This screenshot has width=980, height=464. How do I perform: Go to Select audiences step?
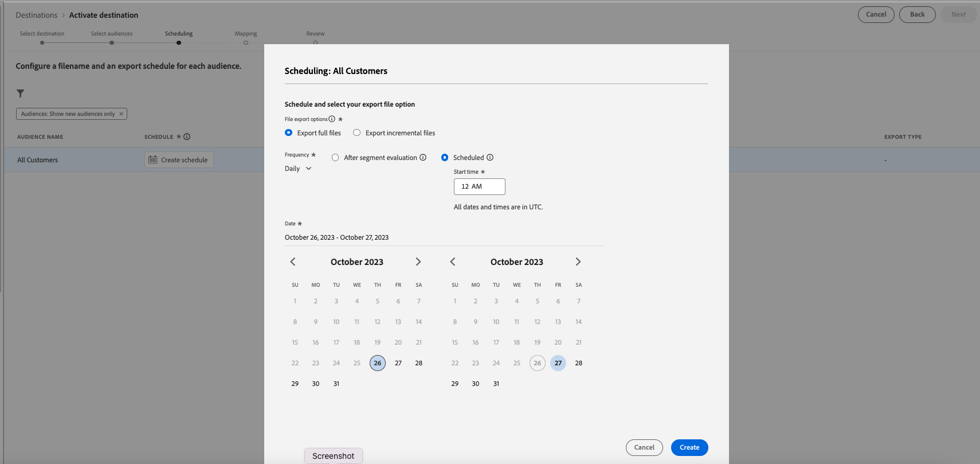pos(112,37)
